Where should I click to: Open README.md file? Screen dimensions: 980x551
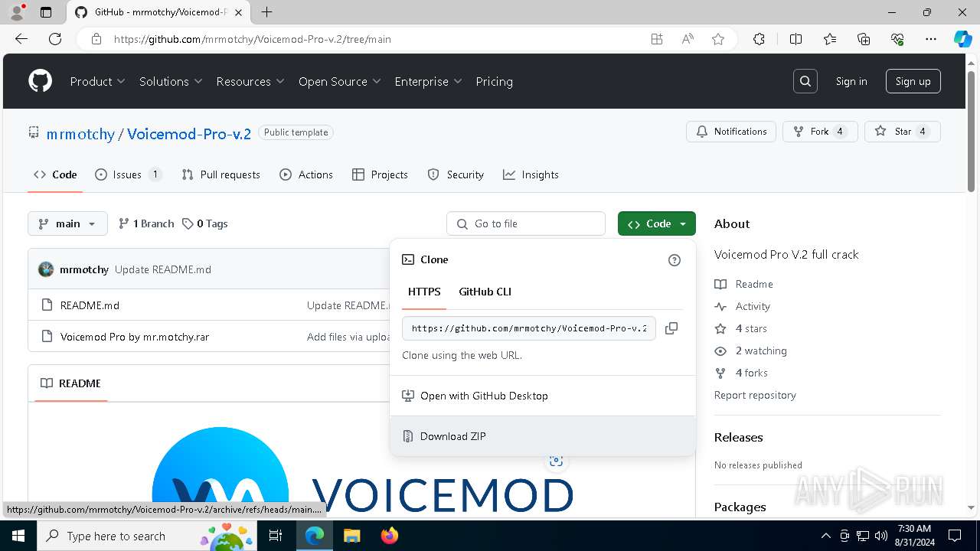pyautogui.click(x=90, y=305)
